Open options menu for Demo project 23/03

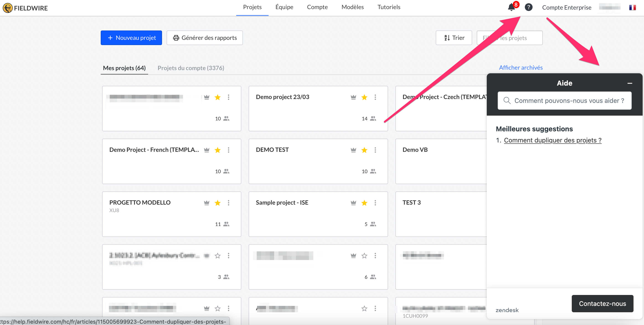click(x=375, y=97)
